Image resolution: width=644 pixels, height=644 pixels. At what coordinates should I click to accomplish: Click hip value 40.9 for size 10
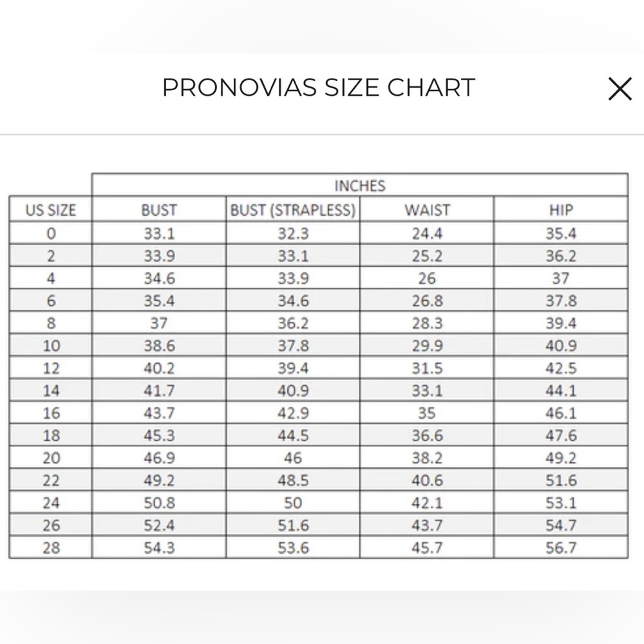tap(561, 345)
